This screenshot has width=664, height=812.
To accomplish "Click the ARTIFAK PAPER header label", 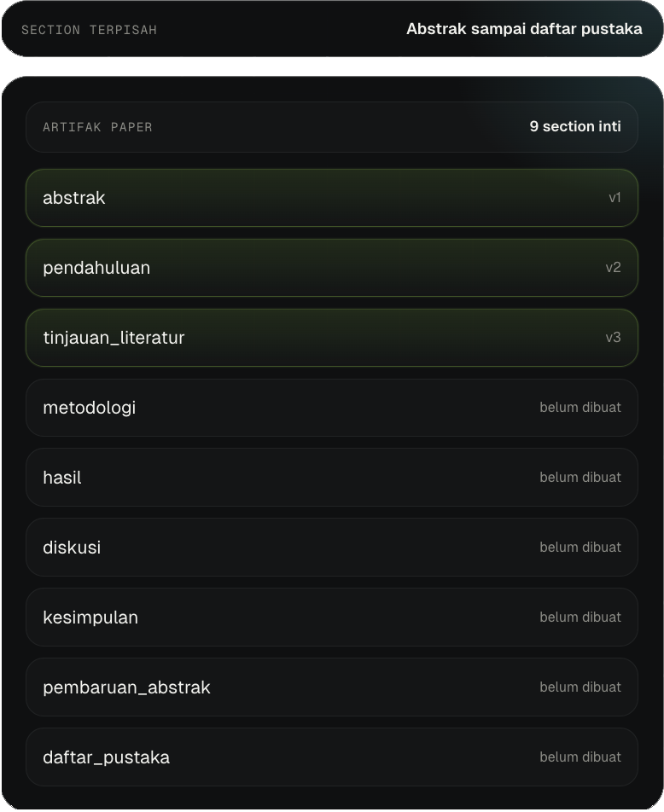I will point(97,127).
